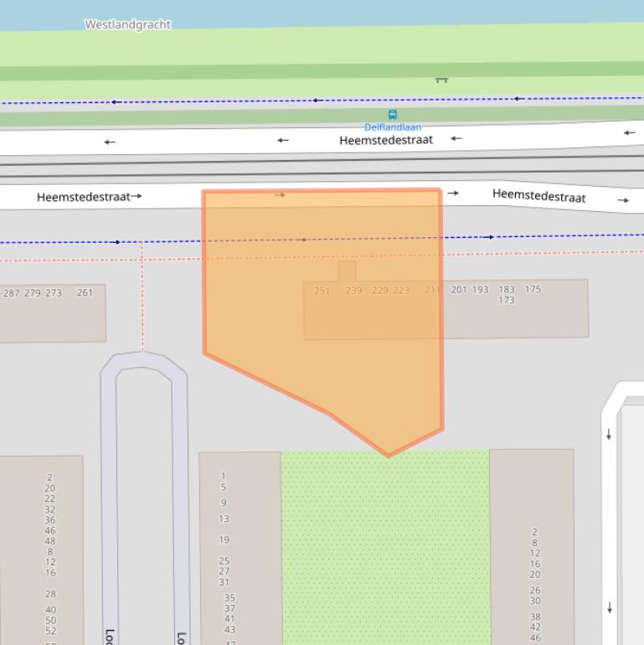Select house number 251 on the building
The width and height of the screenshot is (644, 645).
coord(322,291)
